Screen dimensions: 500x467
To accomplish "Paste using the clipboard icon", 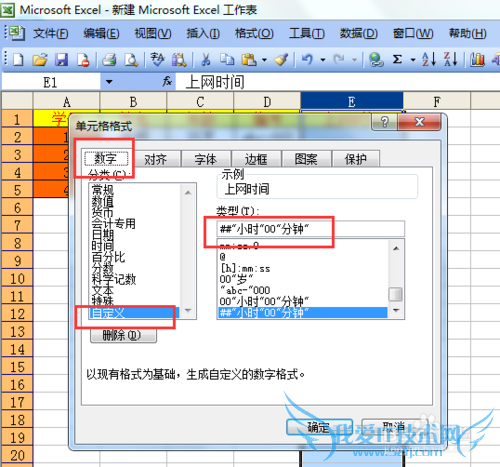I will pyautogui.click(x=249, y=60).
